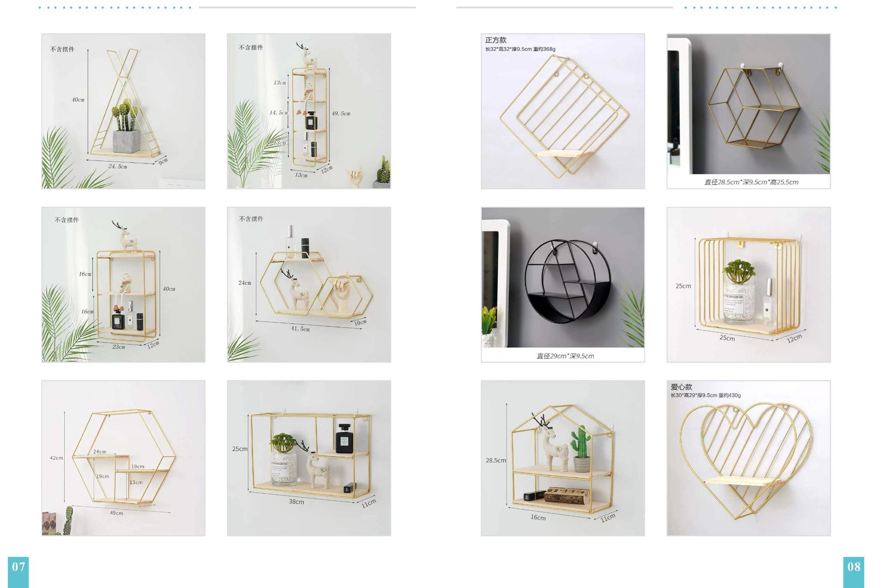Open the tall three-tier 49.5cm shelf image
The image size is (880, 588).
tap(309, 111)
